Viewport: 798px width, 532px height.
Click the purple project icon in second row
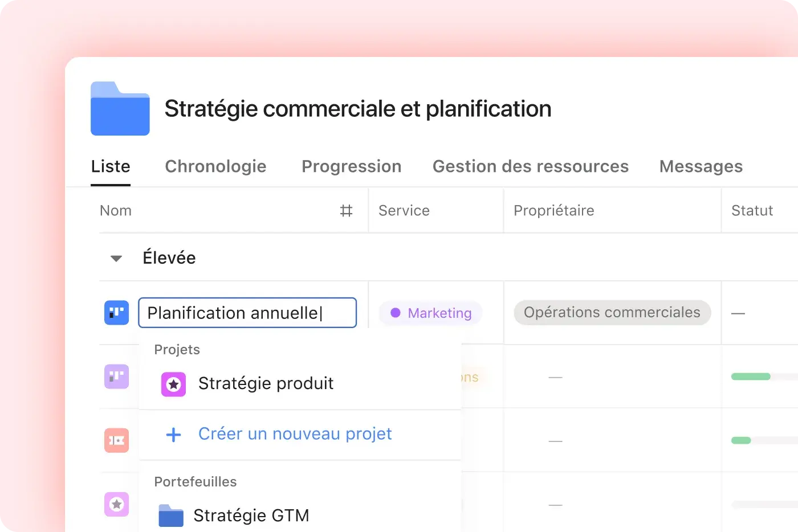tap(116, 377)
